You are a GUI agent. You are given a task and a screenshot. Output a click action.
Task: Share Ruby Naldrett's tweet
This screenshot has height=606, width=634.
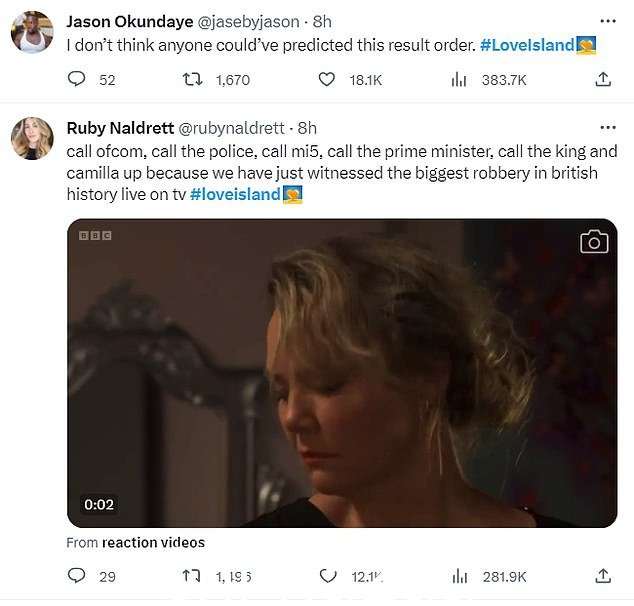[x=602, y=576]
